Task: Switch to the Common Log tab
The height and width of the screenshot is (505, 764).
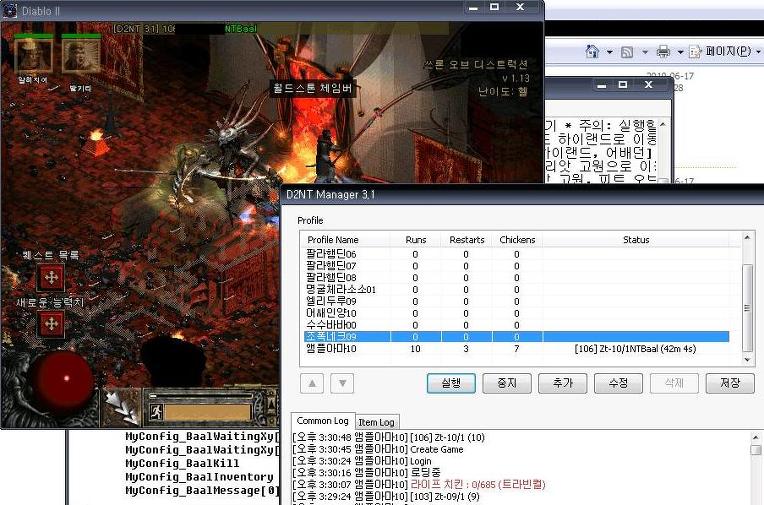Action: [x=322, y=421]
